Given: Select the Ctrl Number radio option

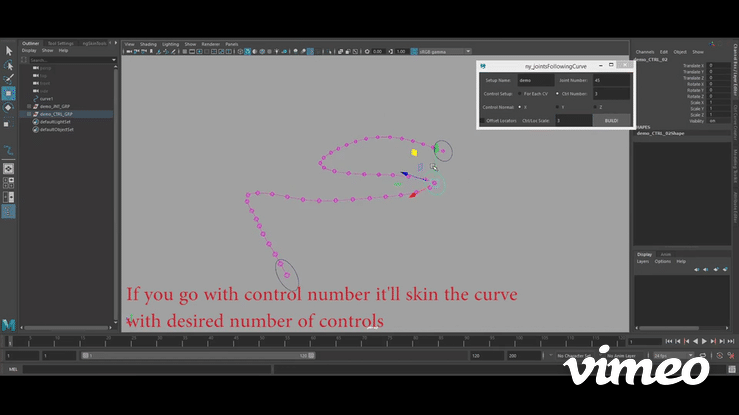Looking at the screenshot, I should 557,94.
